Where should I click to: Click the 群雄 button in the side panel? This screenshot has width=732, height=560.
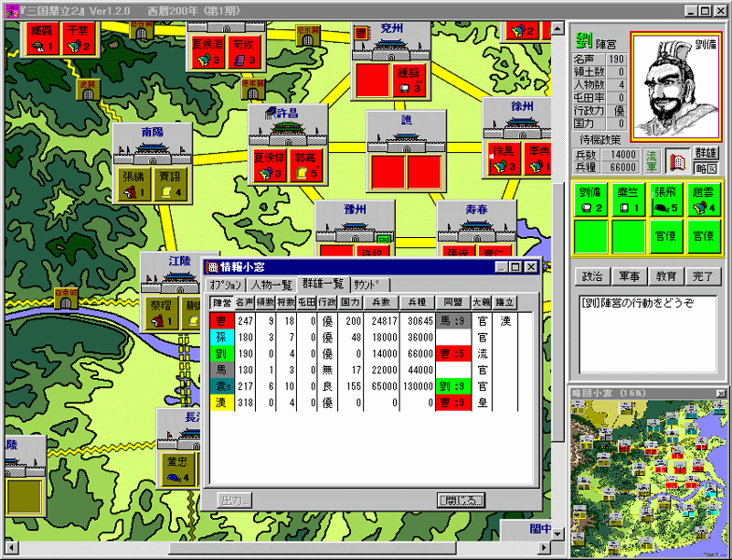(x=706, y=153)
